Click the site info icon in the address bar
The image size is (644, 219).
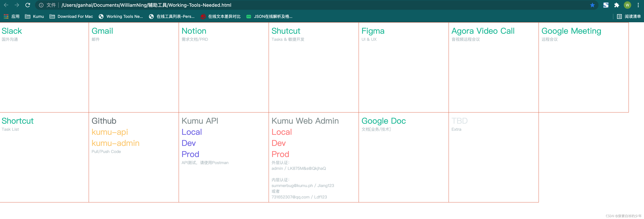[41, 5]
